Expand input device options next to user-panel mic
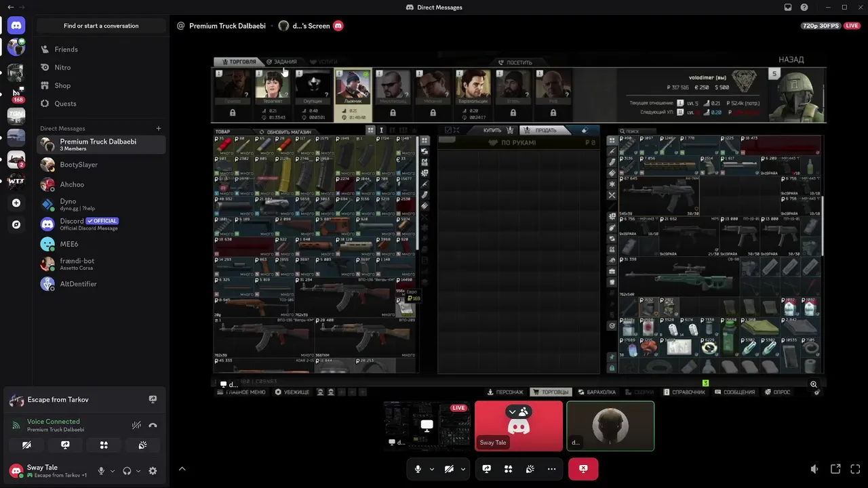Screen dimensions: 868x488 pyautogui.click(x=113, y=471)
